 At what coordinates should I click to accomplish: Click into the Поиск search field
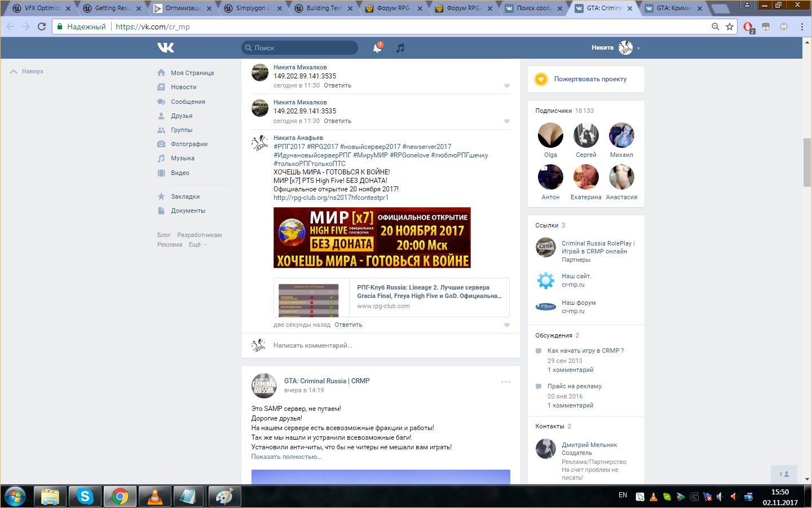tap(300, 48)
